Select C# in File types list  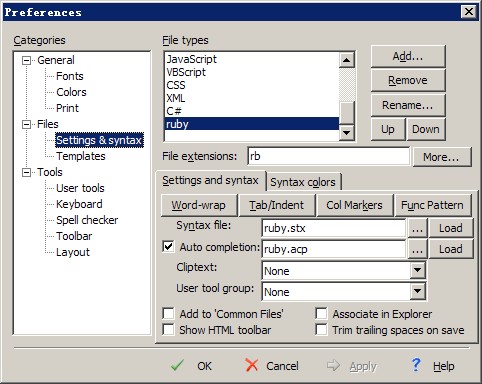click(x=252, y=111)
